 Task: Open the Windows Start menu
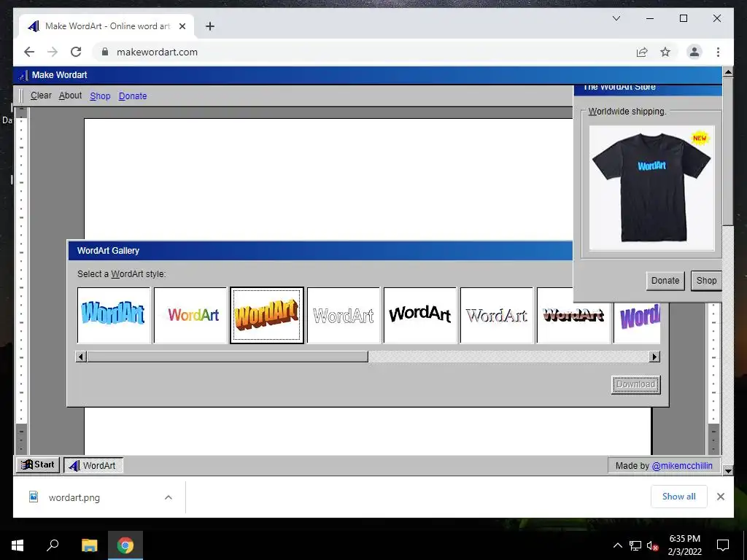coord(18,545)
